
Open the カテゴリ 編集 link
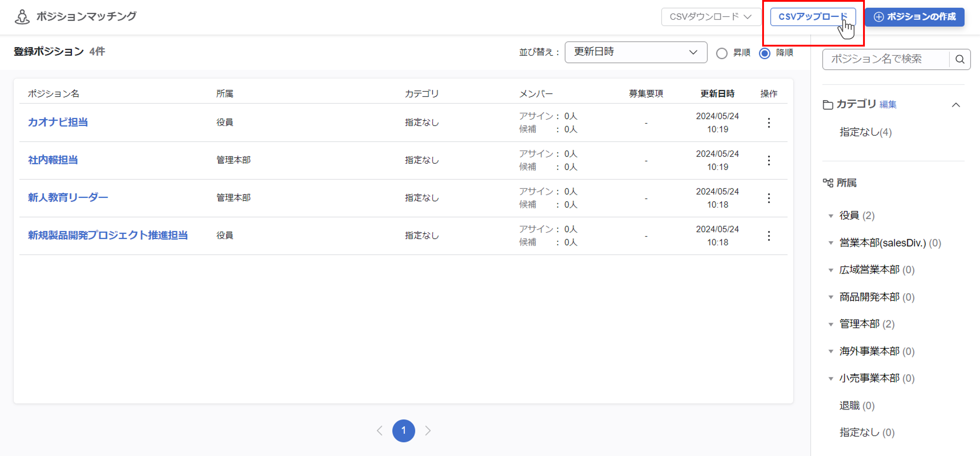coord(888,105)
